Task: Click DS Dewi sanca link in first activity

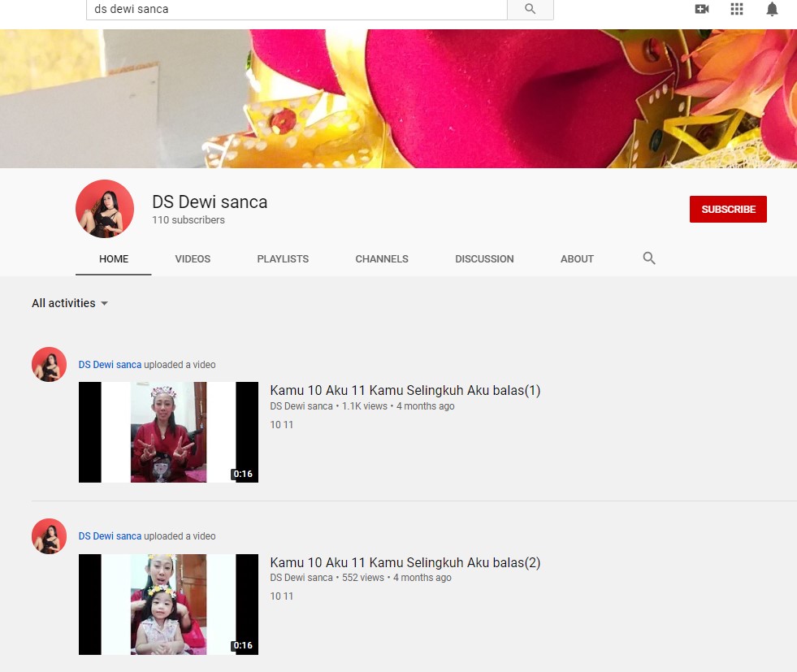Action: pos(110,365)
